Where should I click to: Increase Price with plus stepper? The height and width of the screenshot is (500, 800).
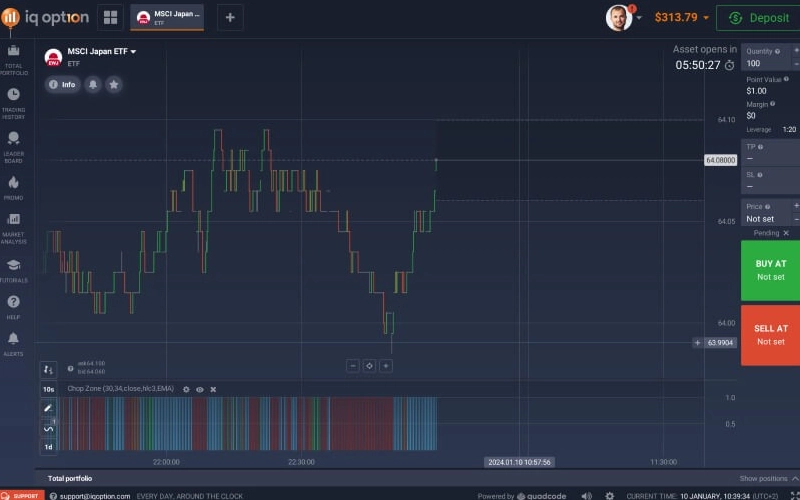[796, 206]
